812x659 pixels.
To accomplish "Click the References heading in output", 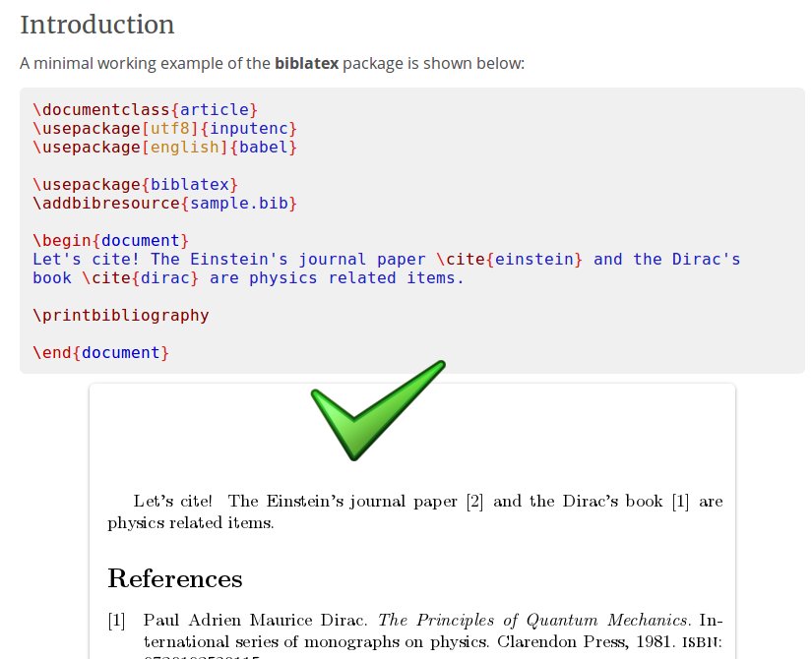I will pos(175,578).
